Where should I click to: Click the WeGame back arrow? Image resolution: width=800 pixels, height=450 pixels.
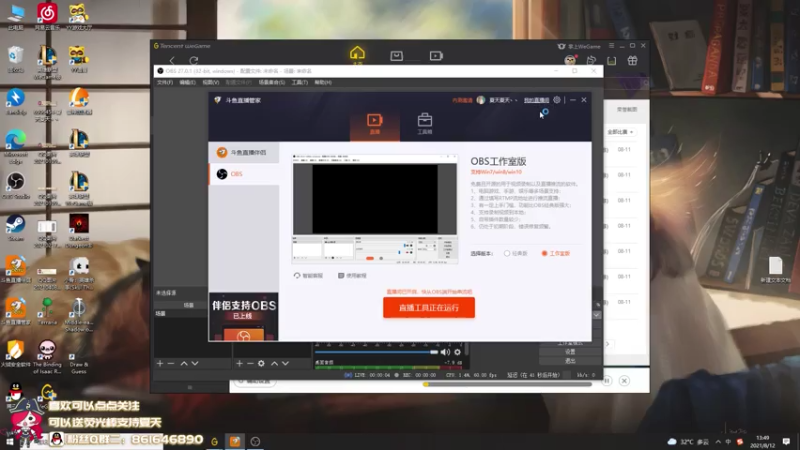(172, 60)
